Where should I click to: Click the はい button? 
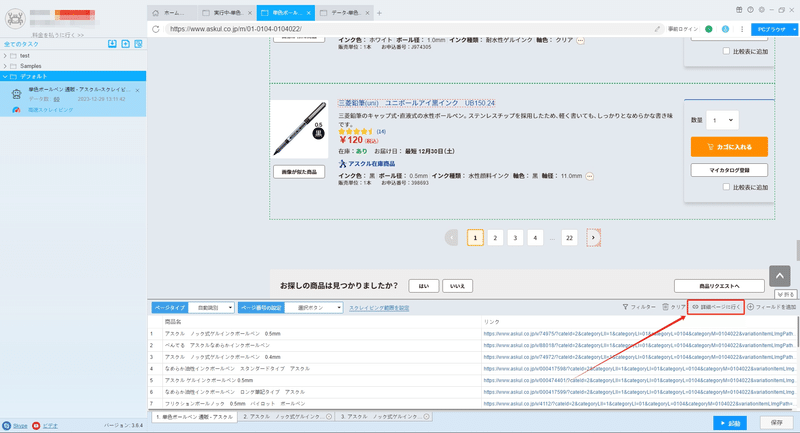click(x=423, y=286)
